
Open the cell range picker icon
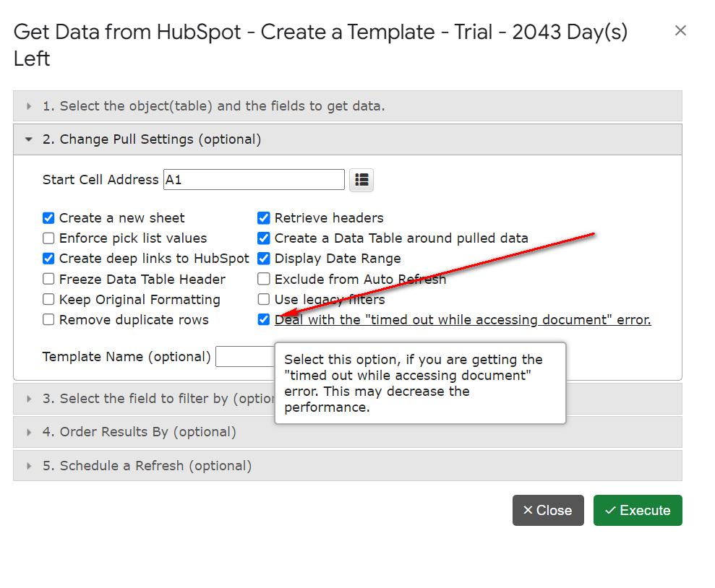coord(361,179)
